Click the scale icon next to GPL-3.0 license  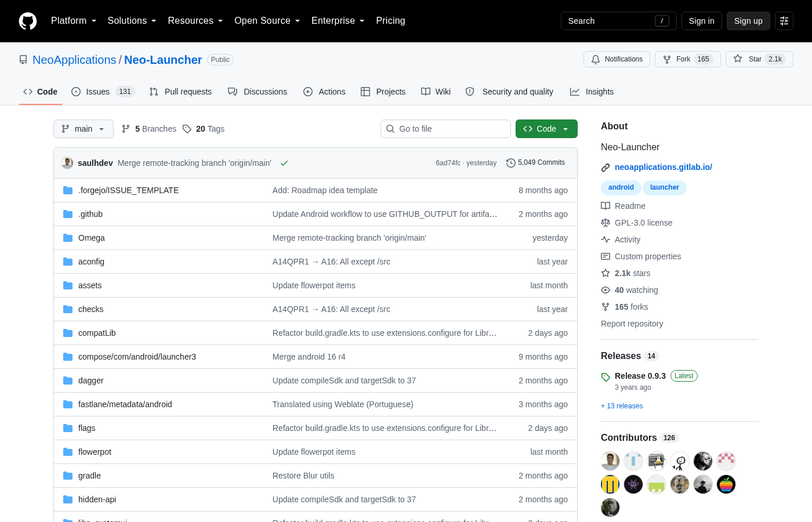click(606, 223)
